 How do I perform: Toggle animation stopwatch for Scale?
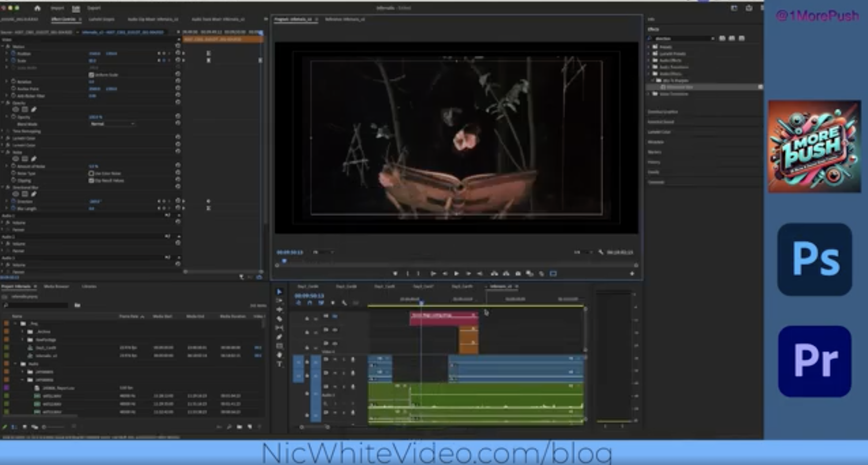point(13,60)
